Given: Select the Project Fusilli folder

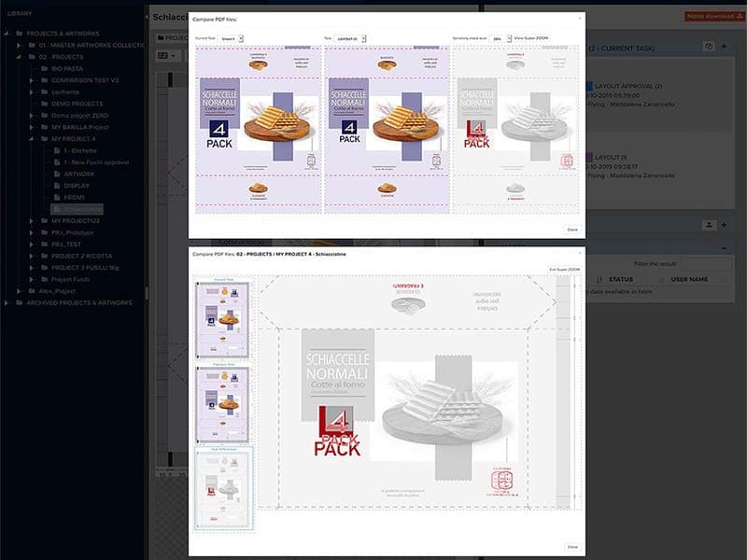Looking at the screenshot, I should pyautogui.click(x=71, y=279).
